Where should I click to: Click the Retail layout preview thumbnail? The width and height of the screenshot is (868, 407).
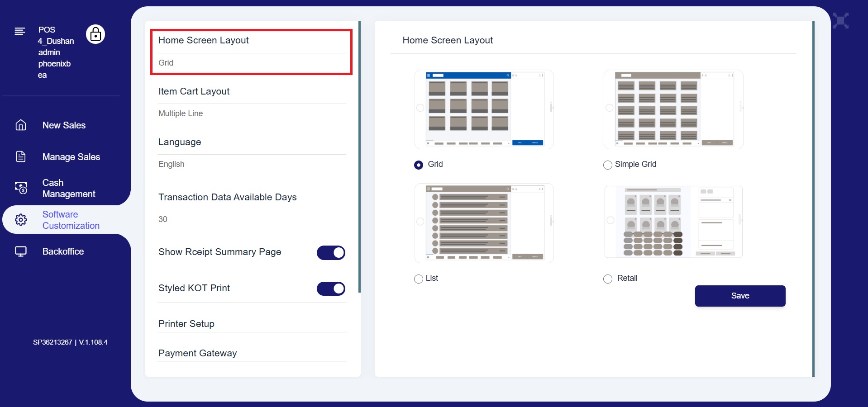click(673, 222)
